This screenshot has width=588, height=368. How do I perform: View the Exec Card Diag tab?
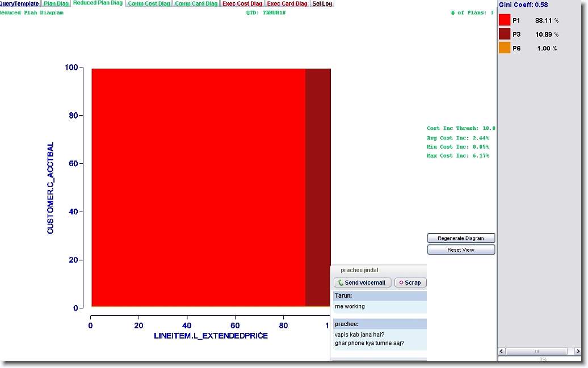287,3
